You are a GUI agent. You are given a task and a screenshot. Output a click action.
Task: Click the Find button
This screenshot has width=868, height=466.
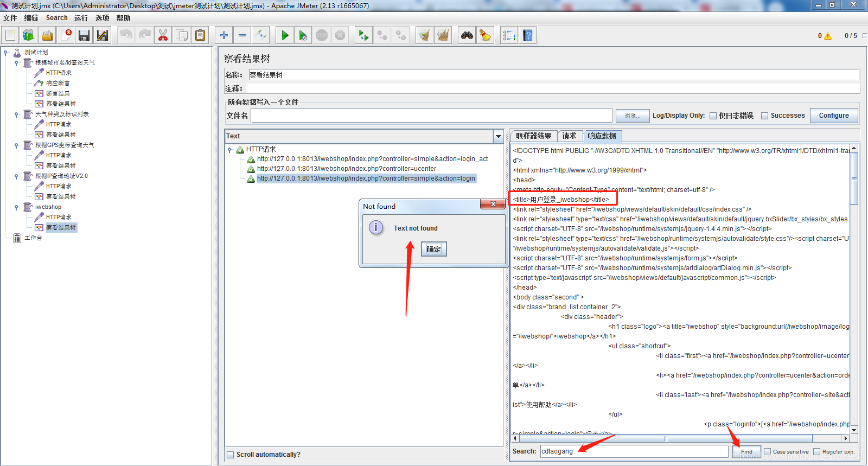click(746, 451)
